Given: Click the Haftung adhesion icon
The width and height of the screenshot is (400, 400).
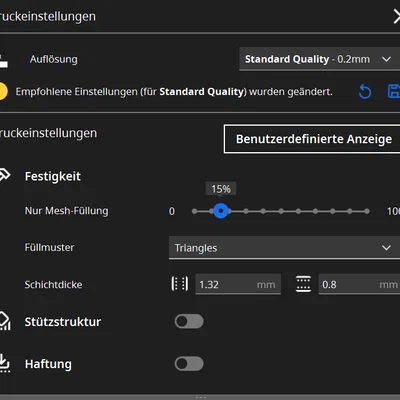Looking at the screenshot, I should (x=5, y=363).
